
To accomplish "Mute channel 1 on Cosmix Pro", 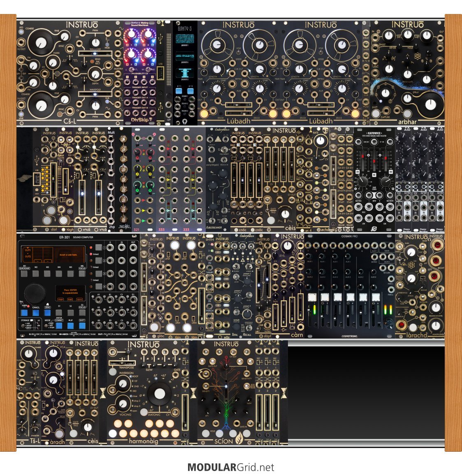I will click(312, 297).
